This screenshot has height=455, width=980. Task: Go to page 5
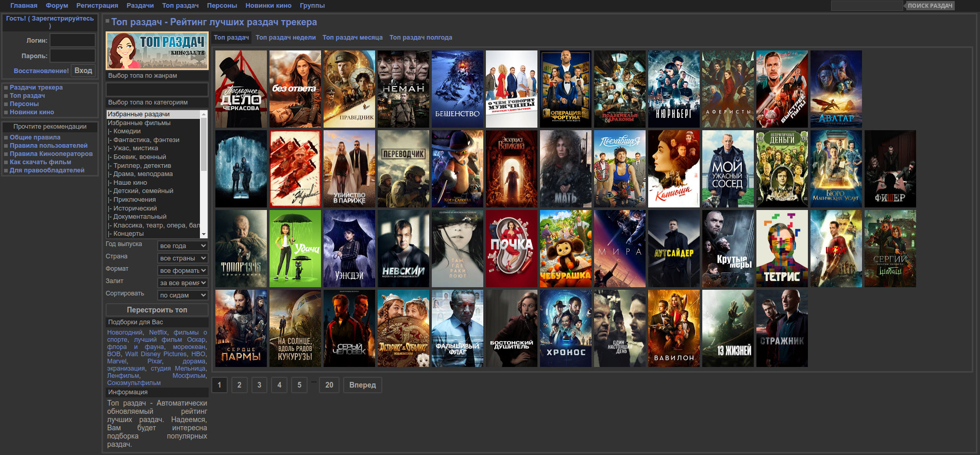[299, 385]
